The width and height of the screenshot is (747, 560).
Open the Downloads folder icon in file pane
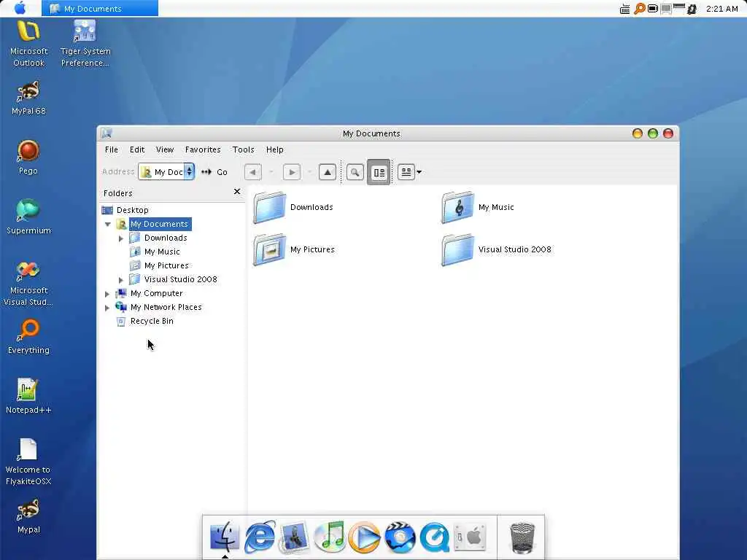270,208
